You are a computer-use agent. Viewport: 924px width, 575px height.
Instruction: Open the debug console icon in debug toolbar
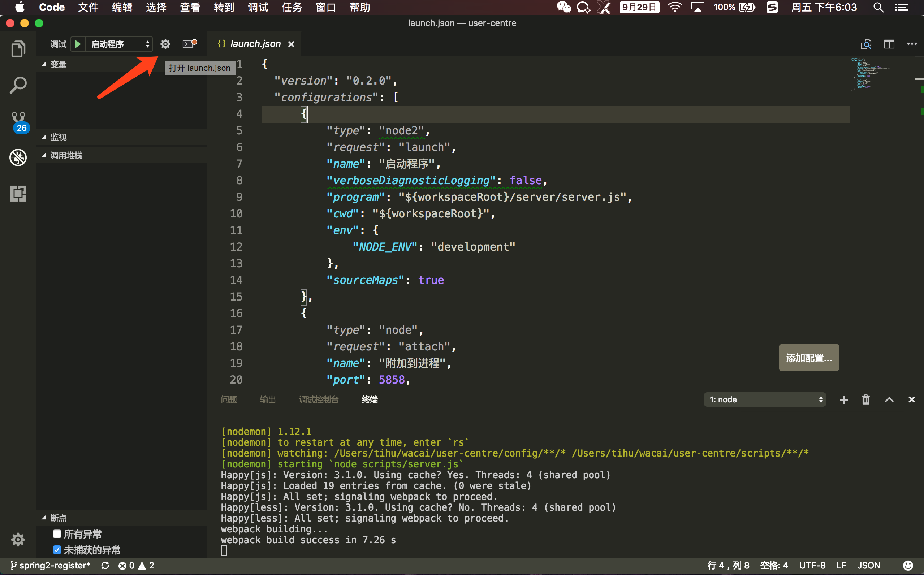(189, 44)
